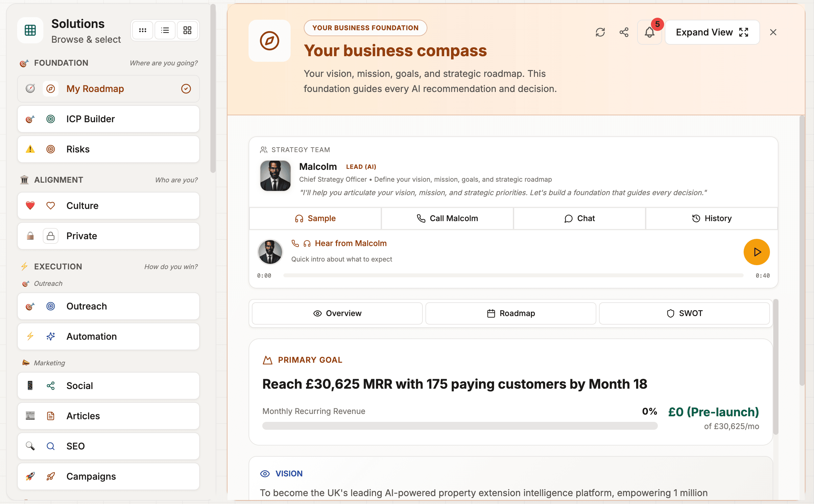Click the audio progress bar
Screen dimensions: 814x504
click(513, 276)
